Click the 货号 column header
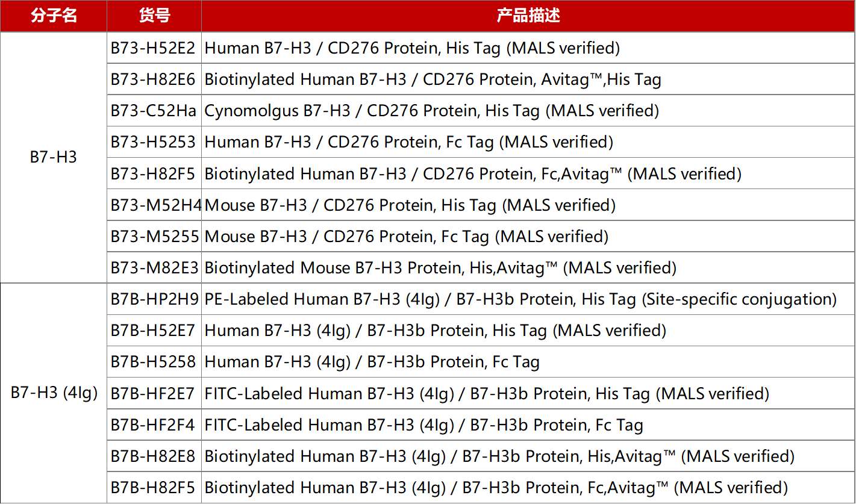This screenshot has width=856, height=504. click(x=154, y=16)
